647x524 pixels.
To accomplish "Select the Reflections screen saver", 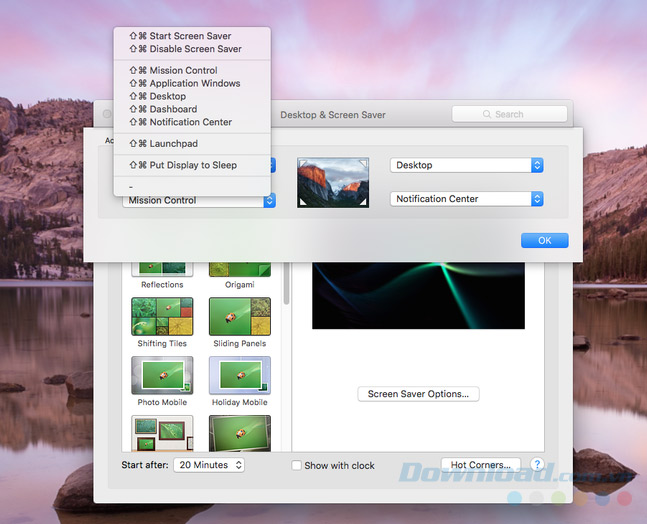I will (162, 276).
